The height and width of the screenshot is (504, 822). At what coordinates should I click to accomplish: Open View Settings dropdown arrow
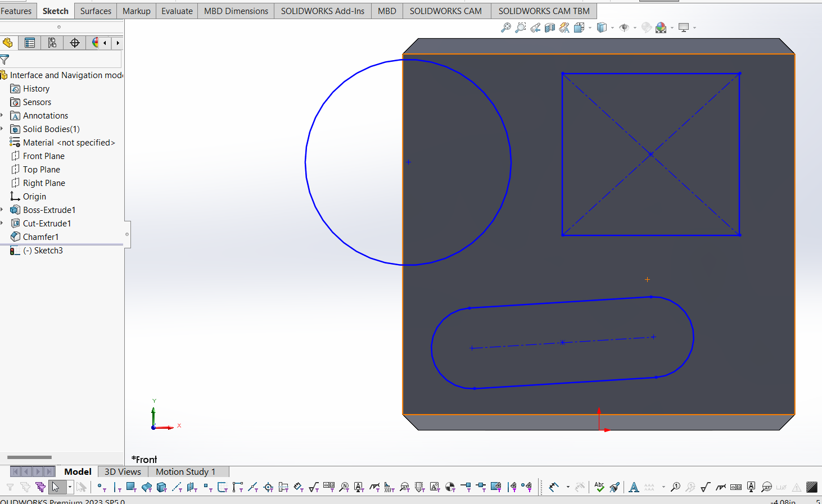695,28
